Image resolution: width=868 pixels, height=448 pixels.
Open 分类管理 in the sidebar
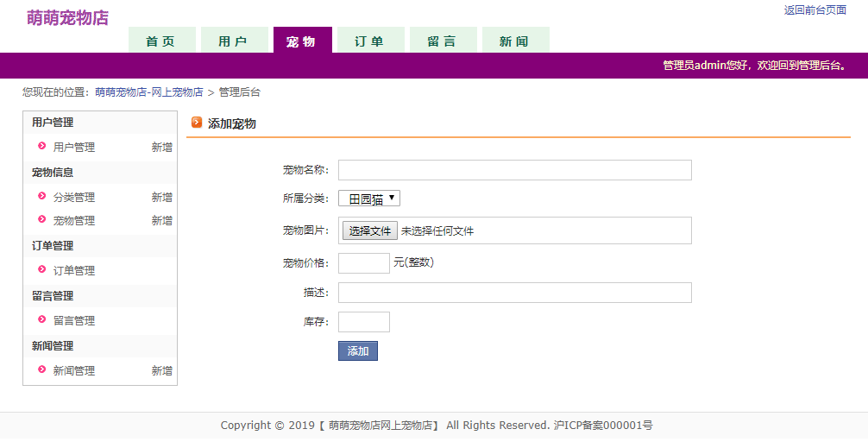click(x=73, y=197)
